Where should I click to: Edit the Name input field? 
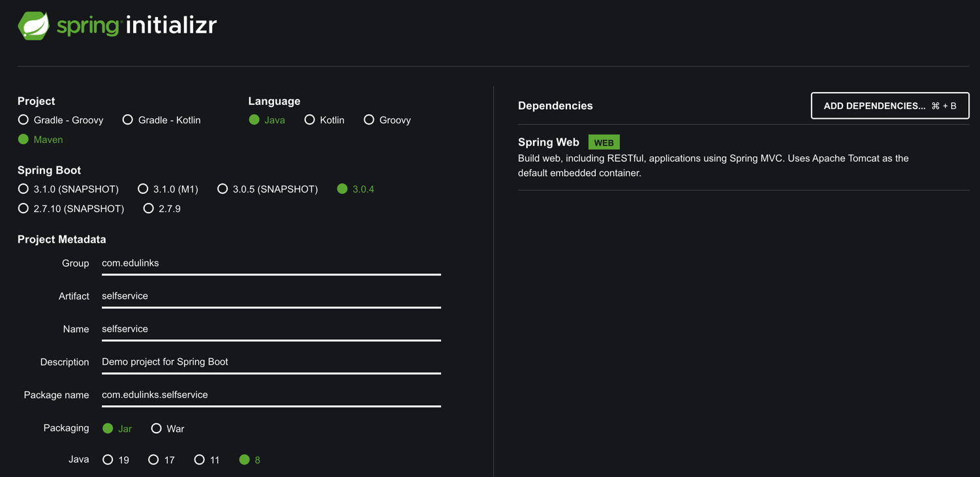[x=271, y=330]
